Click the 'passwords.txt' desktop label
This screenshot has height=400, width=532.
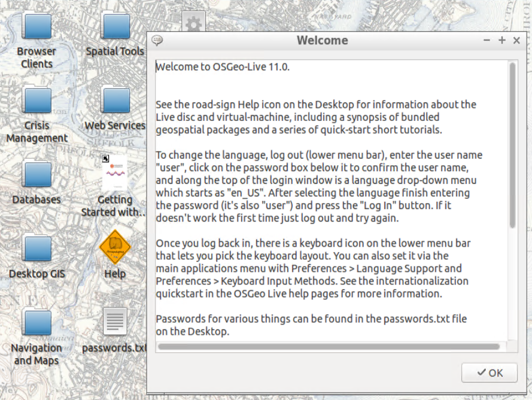[x=114, y=348]
